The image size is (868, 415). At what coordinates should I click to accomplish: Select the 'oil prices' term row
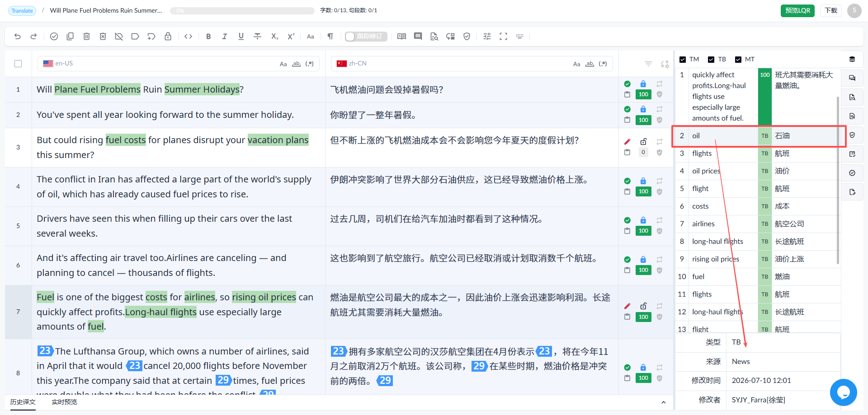click(x=758, y=171)
